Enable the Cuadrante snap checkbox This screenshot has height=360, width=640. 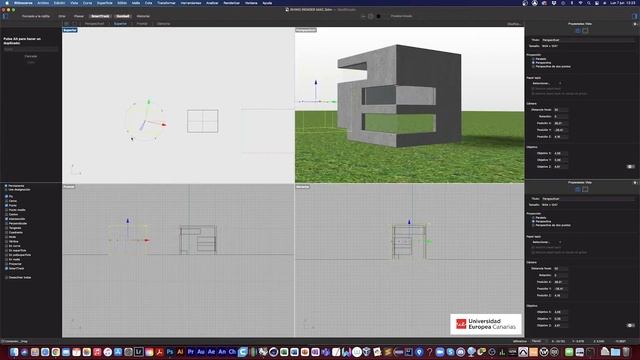click(x=6, y=232)
